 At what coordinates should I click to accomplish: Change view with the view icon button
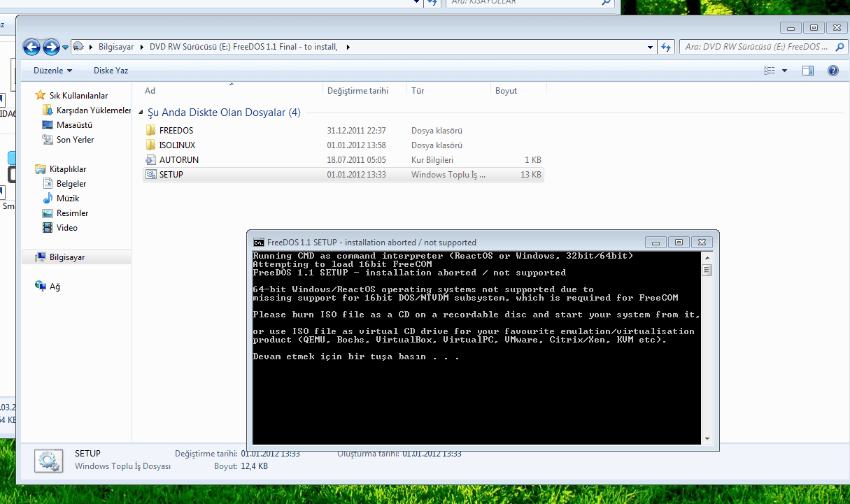pyautogui.click(x=770, y=71)
